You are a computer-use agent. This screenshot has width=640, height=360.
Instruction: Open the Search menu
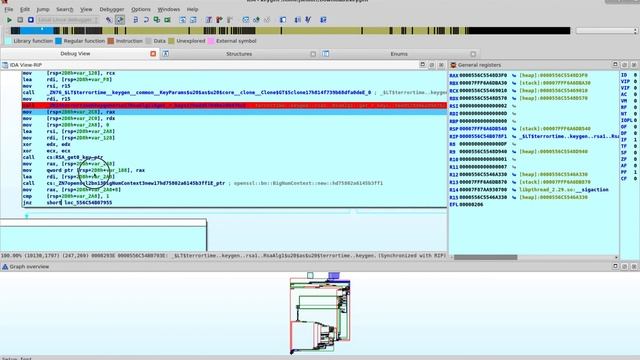(64, 9)
